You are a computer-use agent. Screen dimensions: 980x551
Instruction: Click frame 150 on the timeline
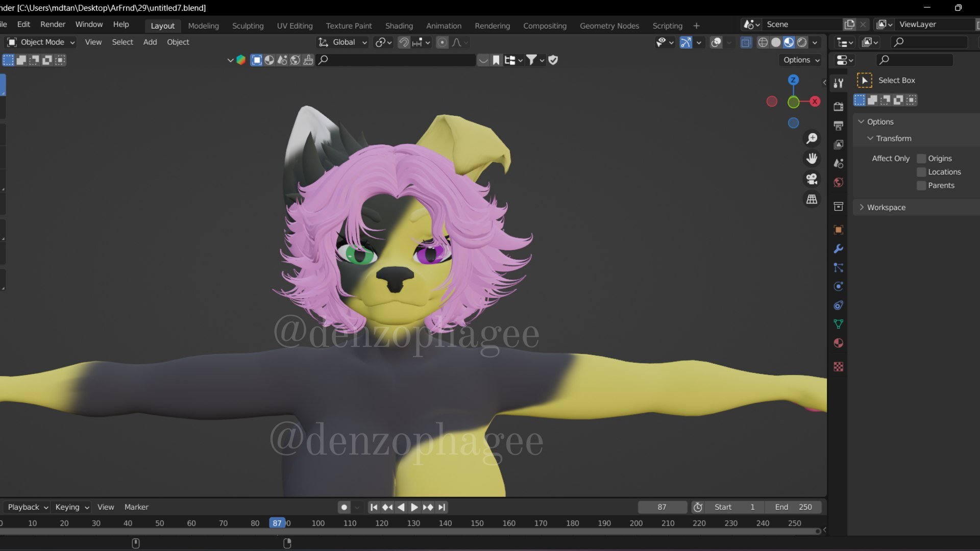(477, 523)
